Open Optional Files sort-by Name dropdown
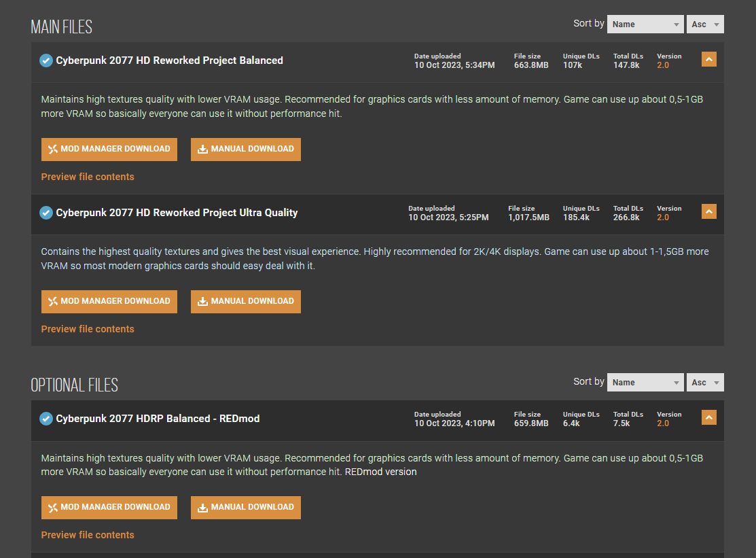Screen dimensions: 756x558 (x=645, y=383)
